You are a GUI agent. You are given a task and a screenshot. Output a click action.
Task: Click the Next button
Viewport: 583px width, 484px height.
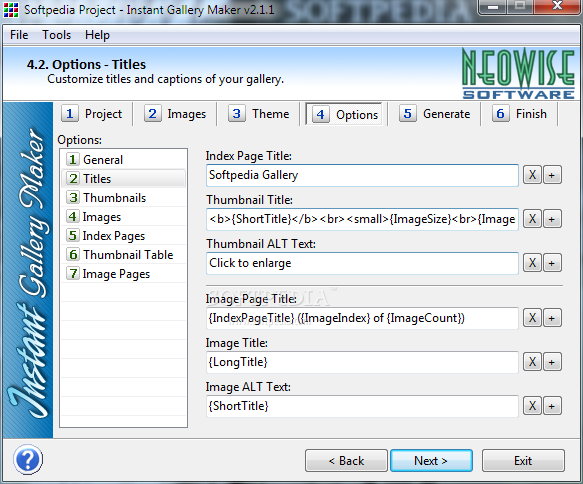pos(431,461)
